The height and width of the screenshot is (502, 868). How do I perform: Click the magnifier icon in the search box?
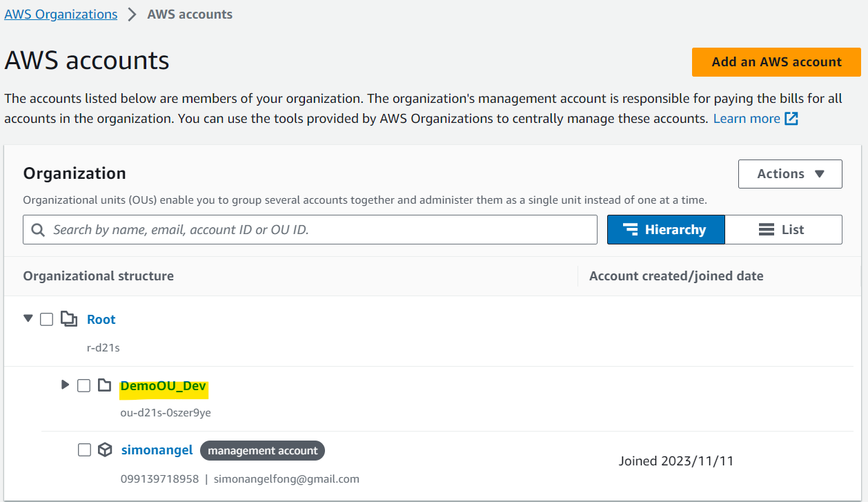(x=39, y=230)
